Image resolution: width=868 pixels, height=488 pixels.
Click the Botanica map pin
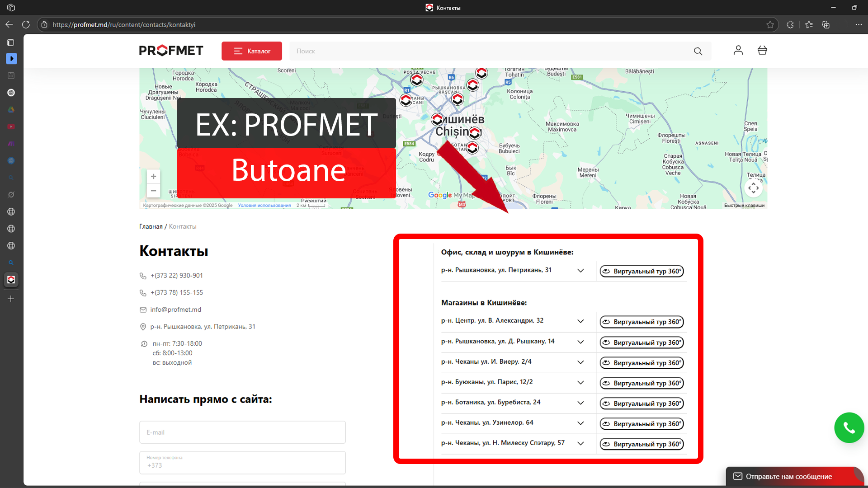tap(472, 147)
